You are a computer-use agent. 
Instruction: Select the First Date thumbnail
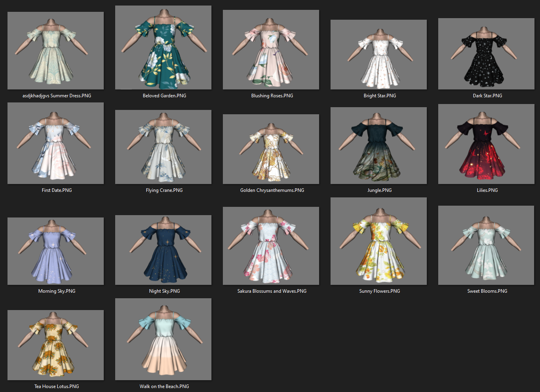[55, 143]
